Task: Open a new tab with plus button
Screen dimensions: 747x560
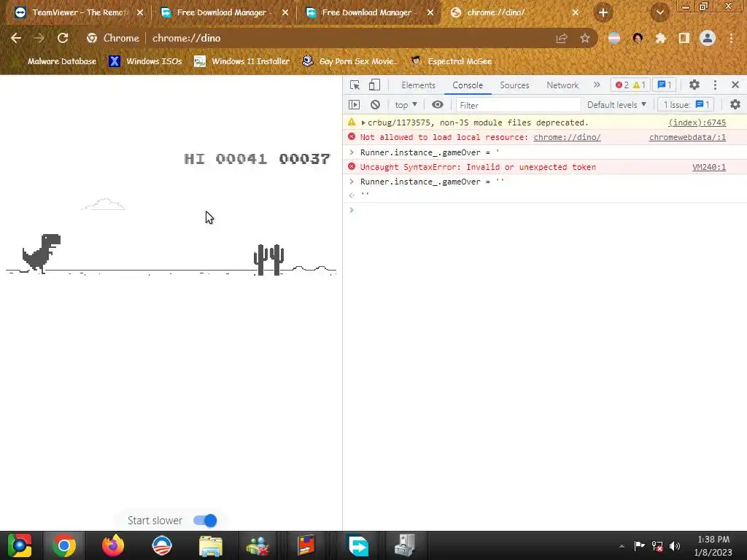Action: (x=603, y=13)
